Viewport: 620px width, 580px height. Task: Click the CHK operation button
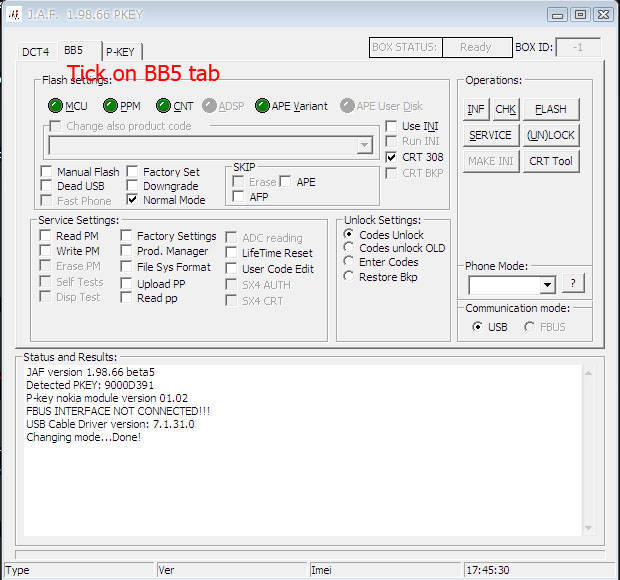(505, 109)
